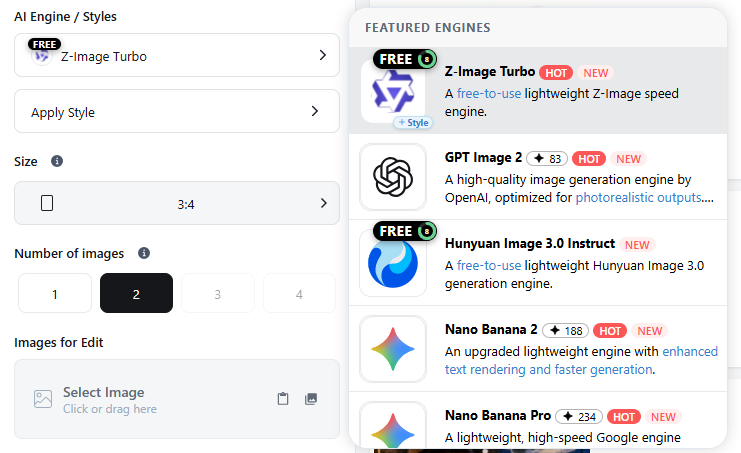Screen dimensions: 741x453
Task: Click the 234 credits badge on Nano Banana Pro
Action: (x=579, y=417)
